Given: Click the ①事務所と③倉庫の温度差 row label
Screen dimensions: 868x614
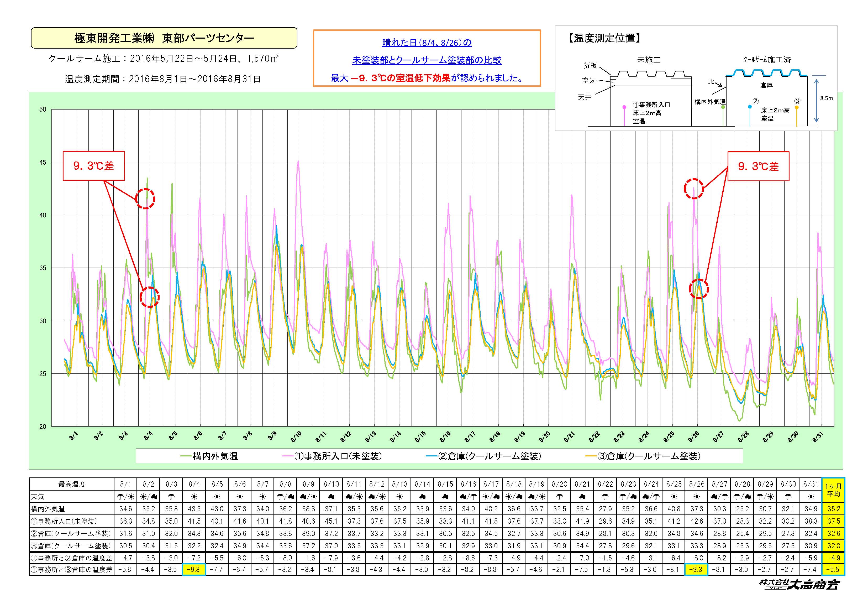Looking at the screenshot, I should click(x=72, y=569).
